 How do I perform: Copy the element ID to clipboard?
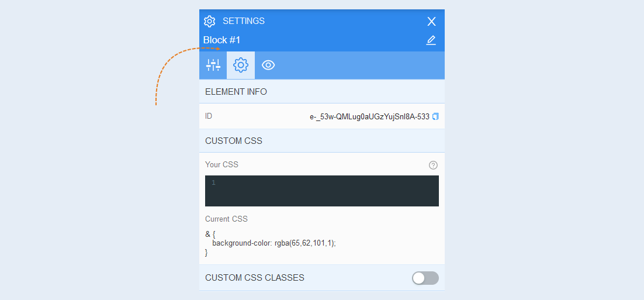[x=436, y=117]
